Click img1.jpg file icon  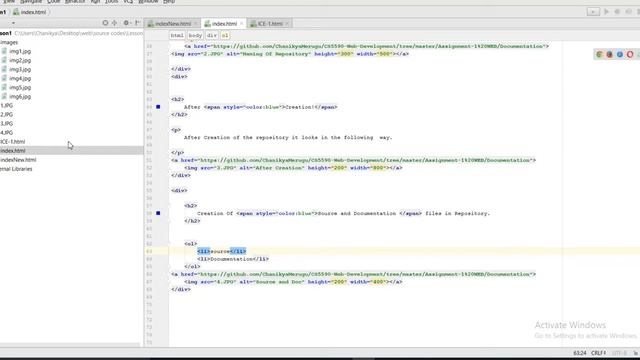coord(4,51)
